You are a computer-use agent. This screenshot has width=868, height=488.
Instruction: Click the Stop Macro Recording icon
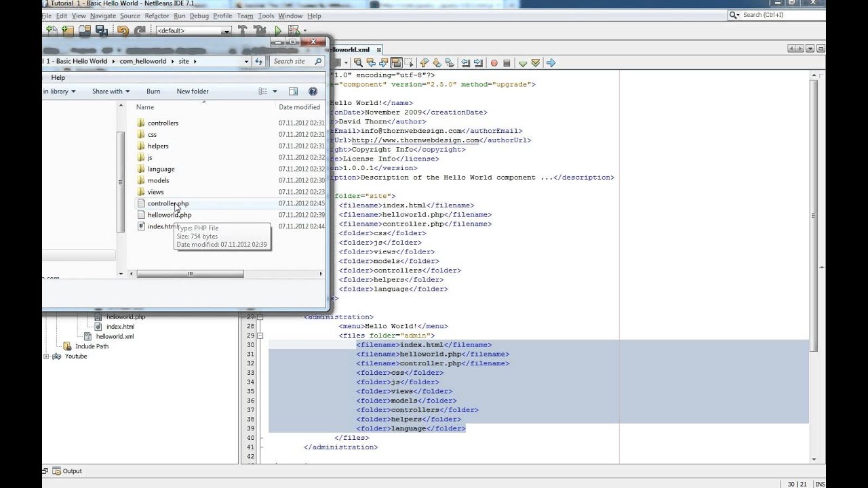507,63
